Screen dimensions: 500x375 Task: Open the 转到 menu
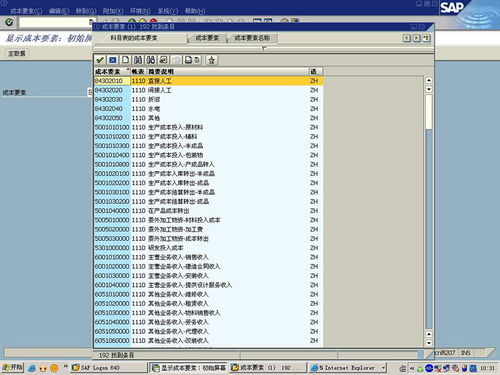coord(86,11)
